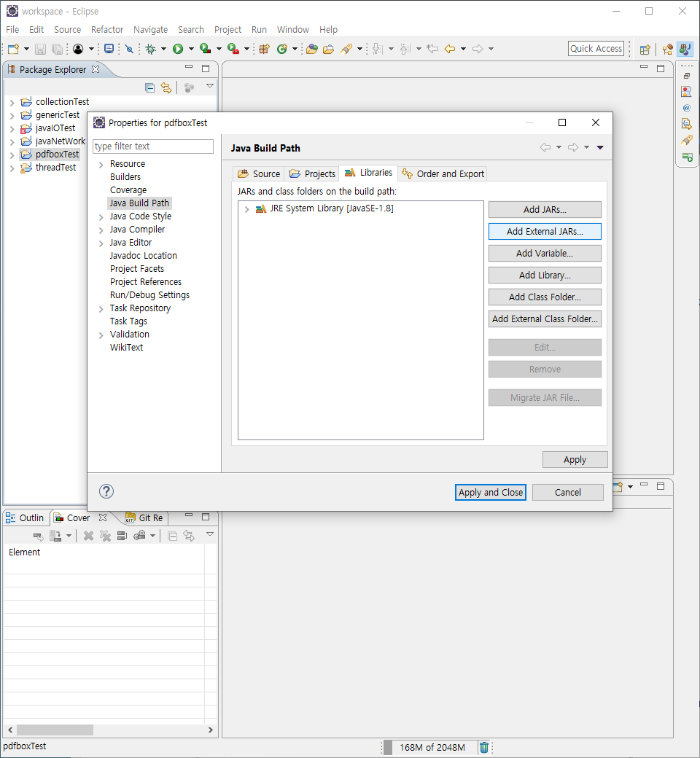This screenshot has height=758, width=700.
Task: Run garbage collector trash icon
Action: 483,747
